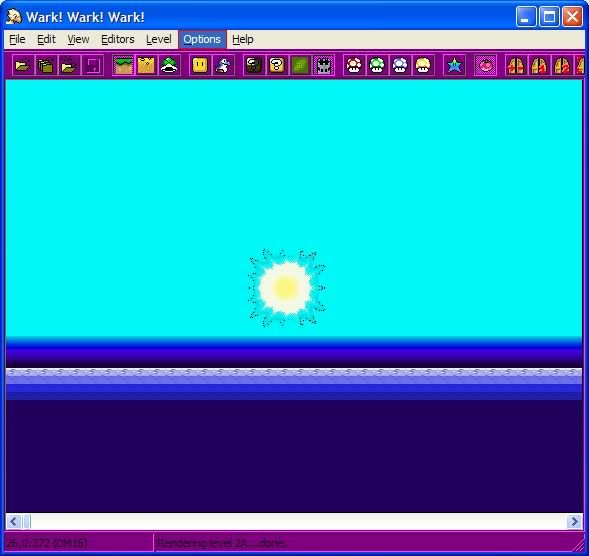Click the right scrollbar arrow
Image resolution: width=589 pixels, height=556 pixels.
574,521
